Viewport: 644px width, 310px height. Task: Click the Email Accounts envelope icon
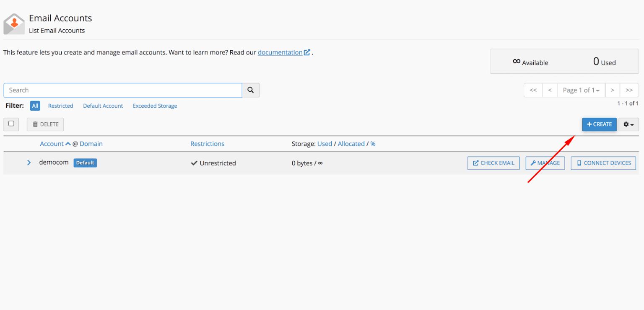click(14, 23)
